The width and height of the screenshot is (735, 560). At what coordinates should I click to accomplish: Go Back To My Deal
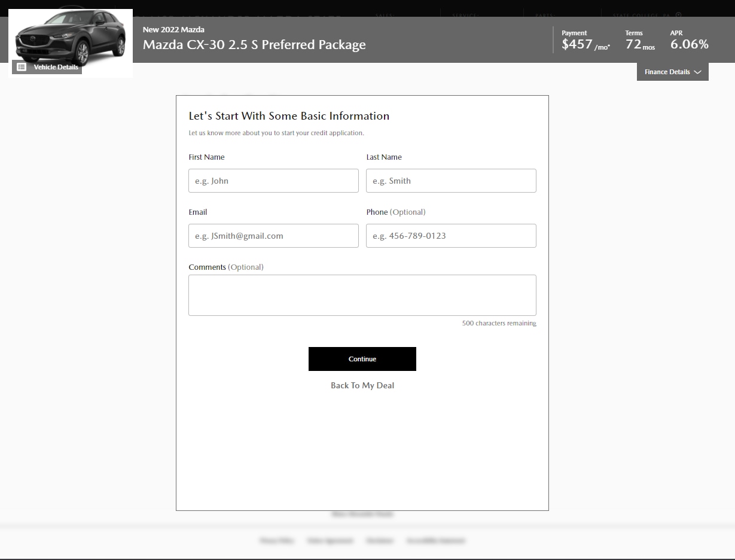point(362,385)
